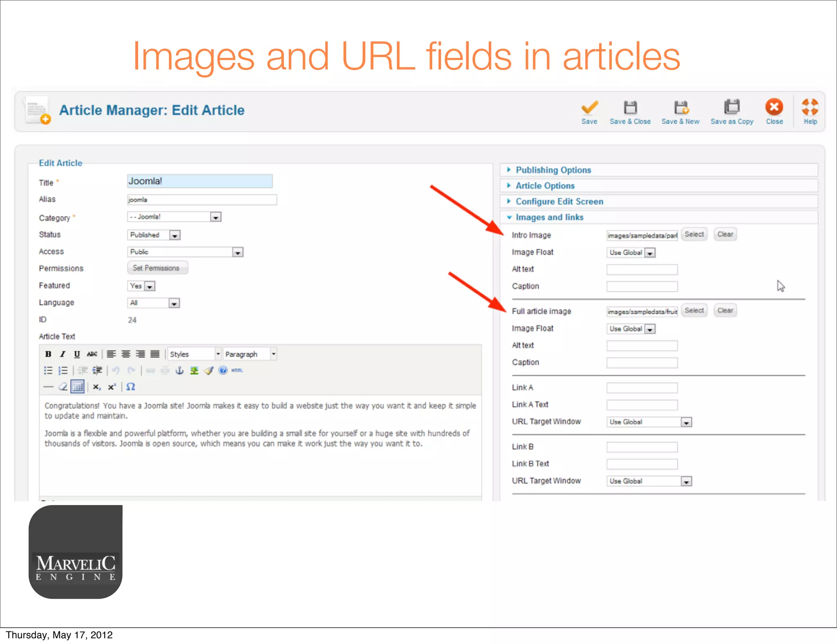The height and width of the screenshot is (644, 837).
Task: Click Select for Full article image
Action: pos(694,310)
